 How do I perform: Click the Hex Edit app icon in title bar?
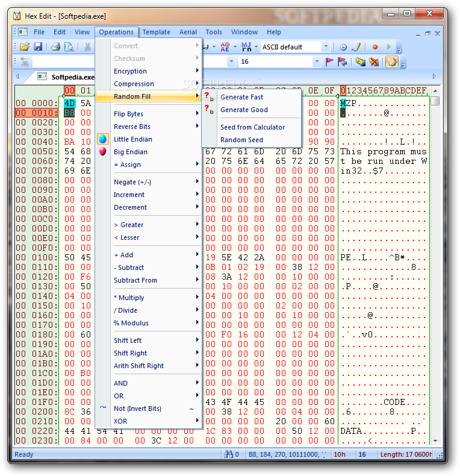17,16
